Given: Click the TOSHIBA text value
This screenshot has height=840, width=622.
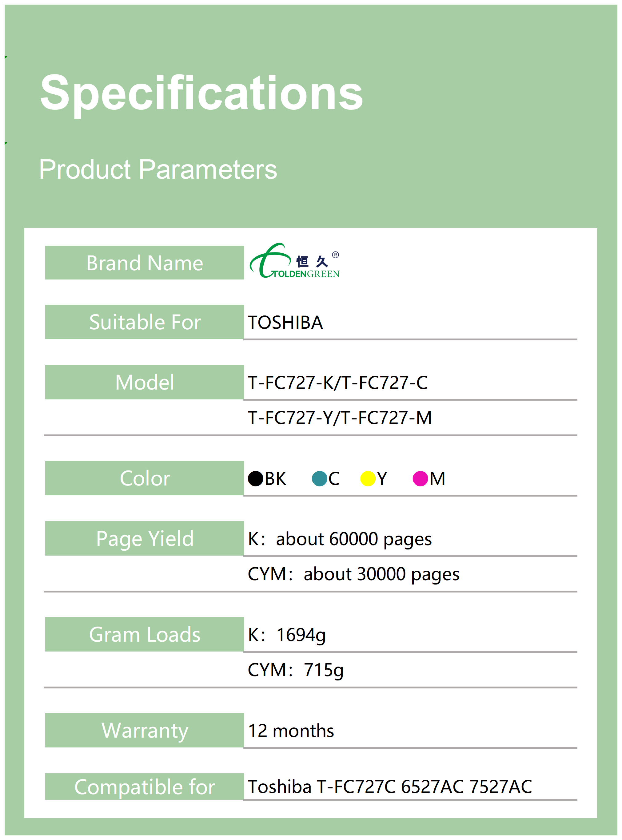Looking at the screenshot, I should tap(285, 323).
